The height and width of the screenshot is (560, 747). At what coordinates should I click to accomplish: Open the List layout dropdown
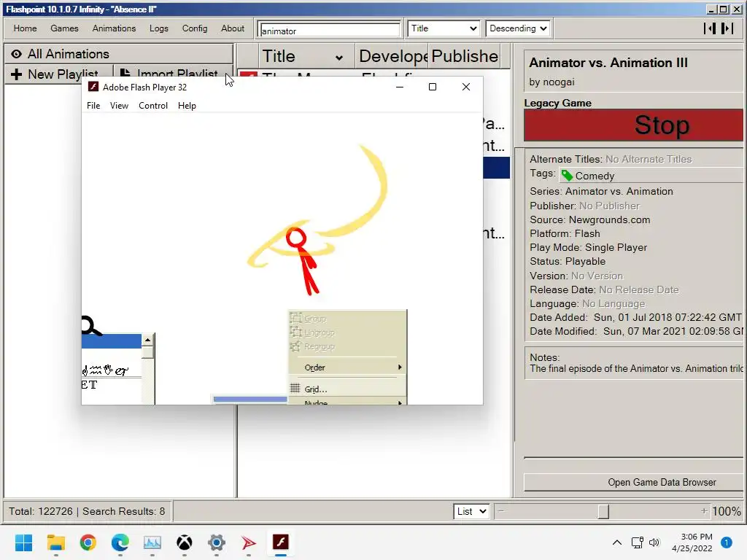point(471,511)
